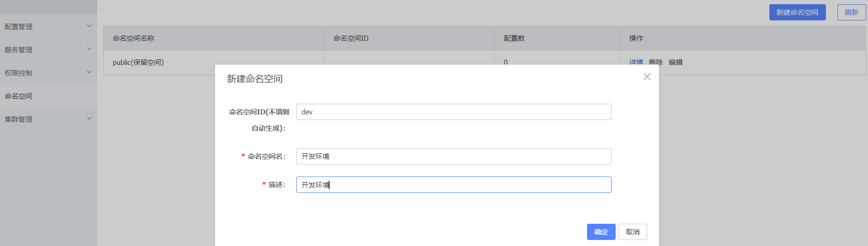Click the blue 新建命名空间 button

(797, 13)
